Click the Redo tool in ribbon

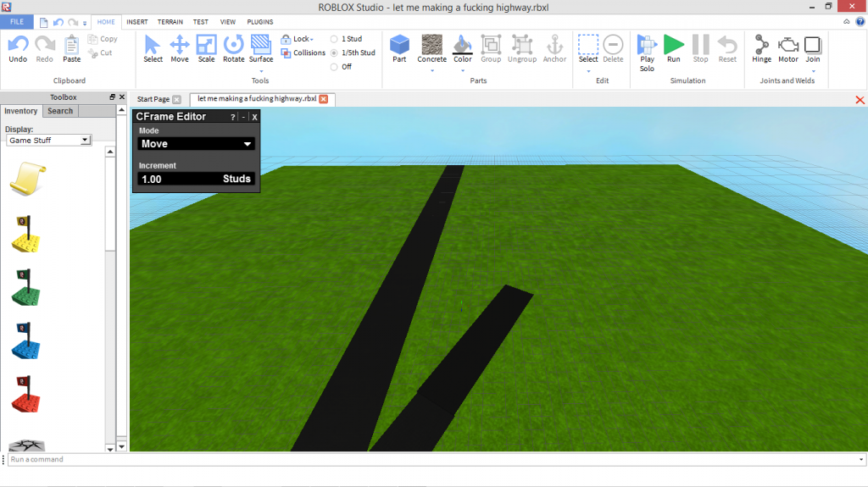click(x=44, y=49)
